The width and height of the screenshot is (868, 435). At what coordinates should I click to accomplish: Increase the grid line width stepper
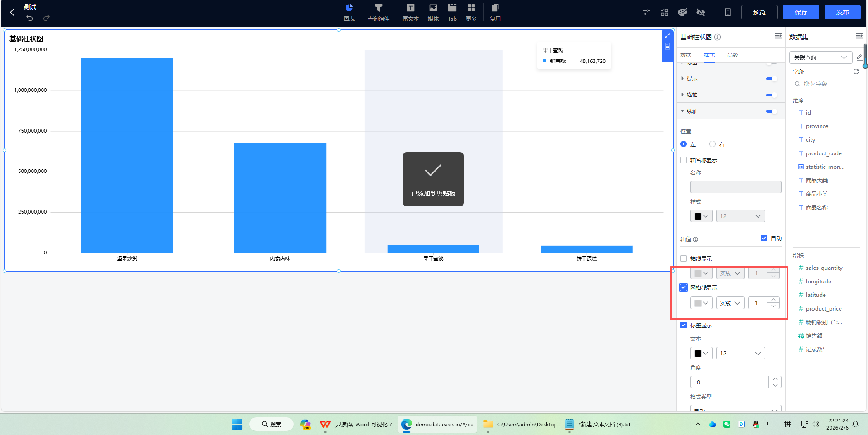click(x=773, y=300)
